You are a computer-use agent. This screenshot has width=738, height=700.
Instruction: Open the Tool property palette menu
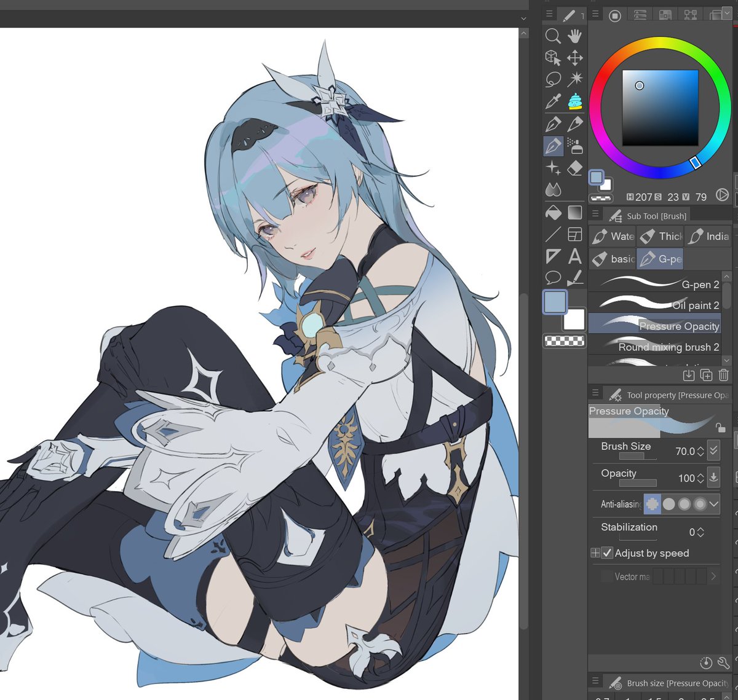[x=595, y=393]
